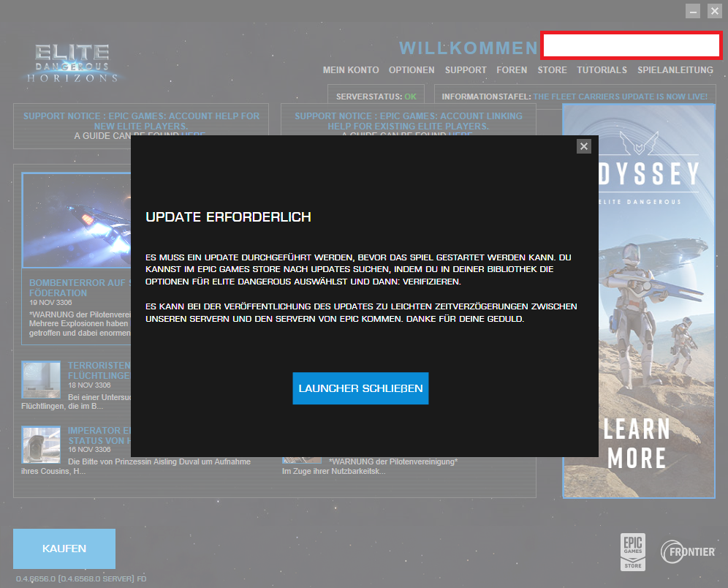Click the Willkommen heading text
The height and width of the screenshot is (588, 728).
(x=469, y=48)
